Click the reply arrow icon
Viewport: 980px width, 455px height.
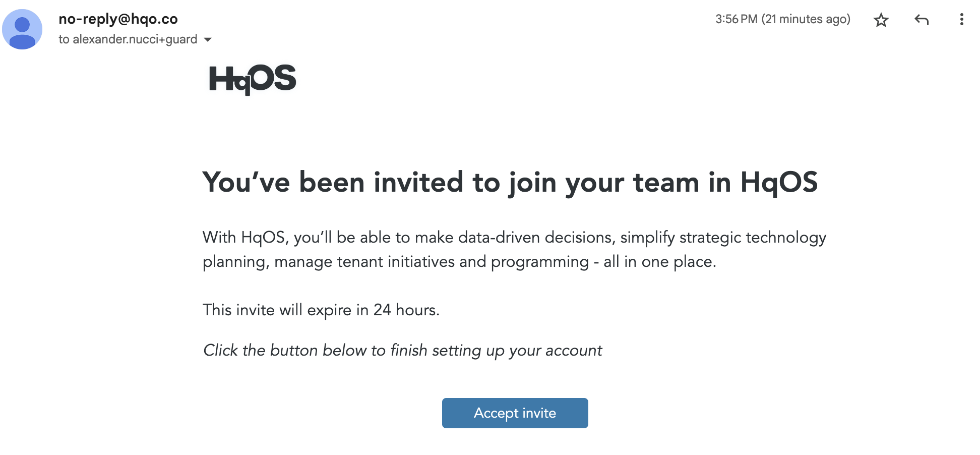click(922, 20)
